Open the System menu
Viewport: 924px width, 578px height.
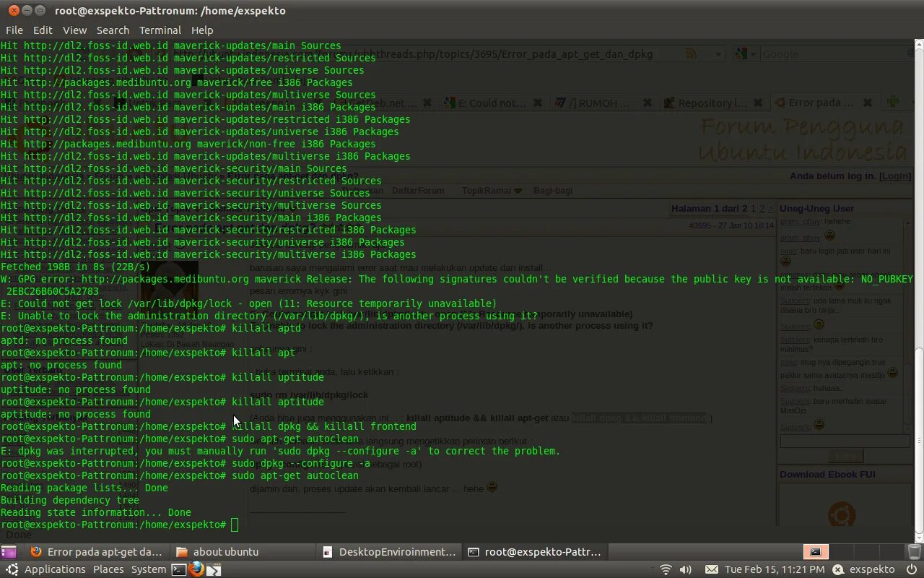(149, 569)
